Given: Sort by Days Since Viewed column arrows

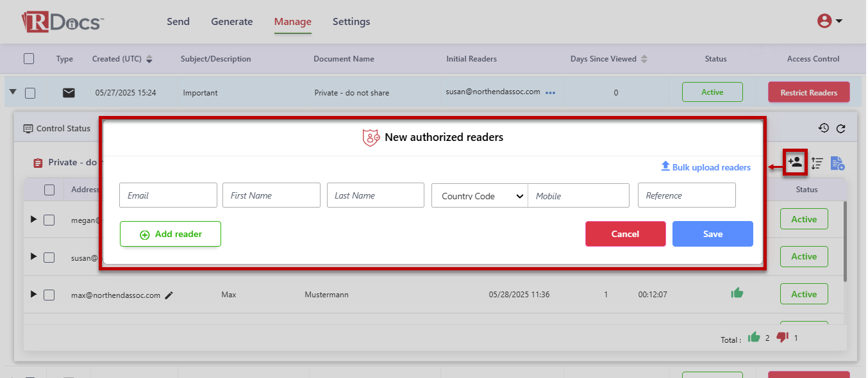Looking at the screenshot, I should point(644,59).
